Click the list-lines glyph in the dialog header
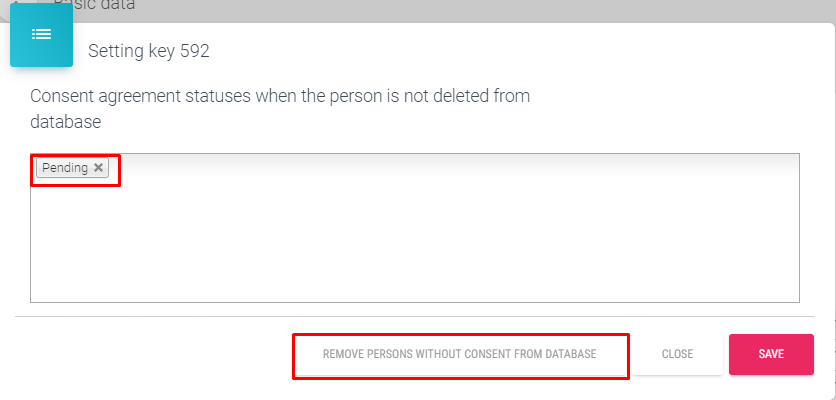This screenshot has width=836, height=400. [x=41, y=35]
